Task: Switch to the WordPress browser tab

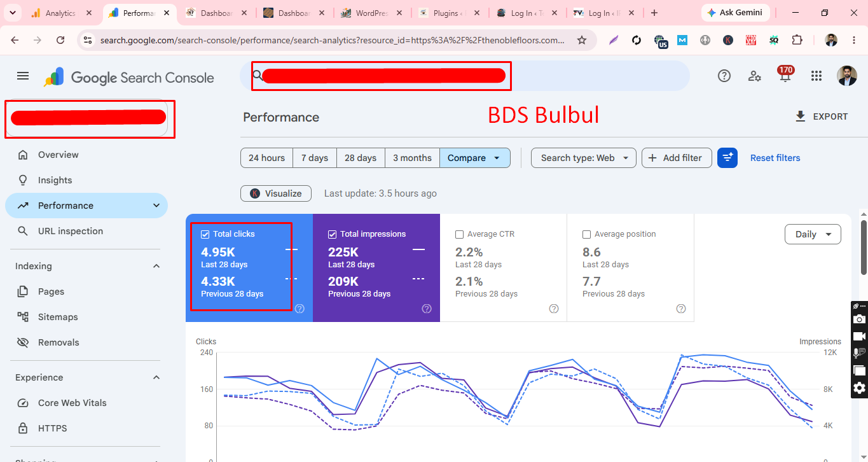Action: pos(372,13)
